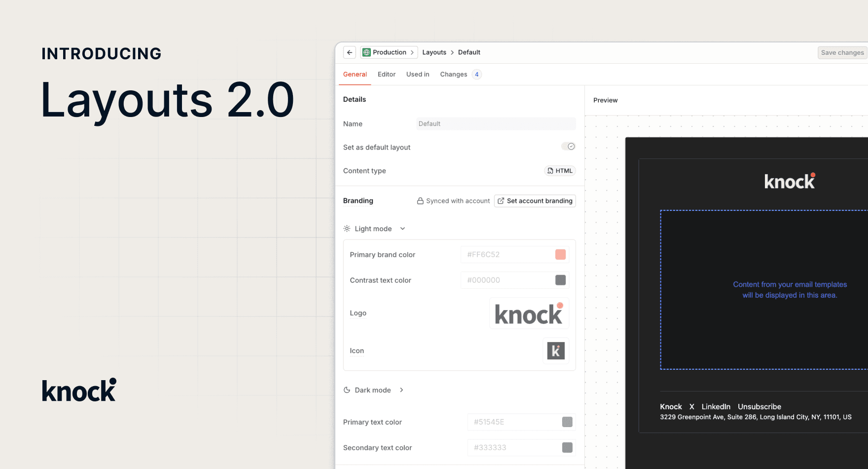Switch to the Editor tab

pos(386,75)
